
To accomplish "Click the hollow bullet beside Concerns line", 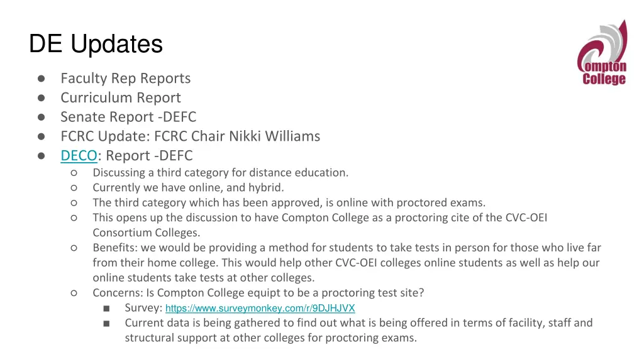I will 74,293.
